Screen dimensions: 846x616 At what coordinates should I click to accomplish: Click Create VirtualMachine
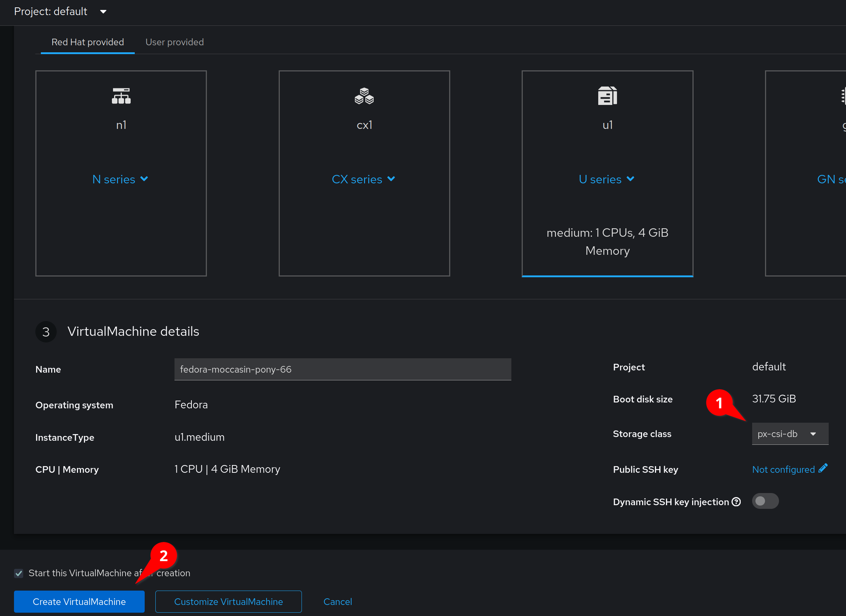pyautogui.click(x=79, y=601)
